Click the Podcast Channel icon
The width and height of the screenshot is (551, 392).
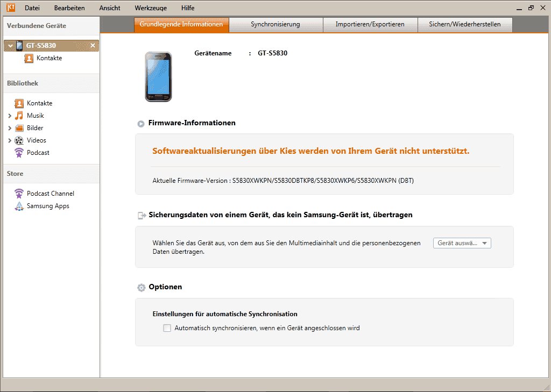point(19,194)
